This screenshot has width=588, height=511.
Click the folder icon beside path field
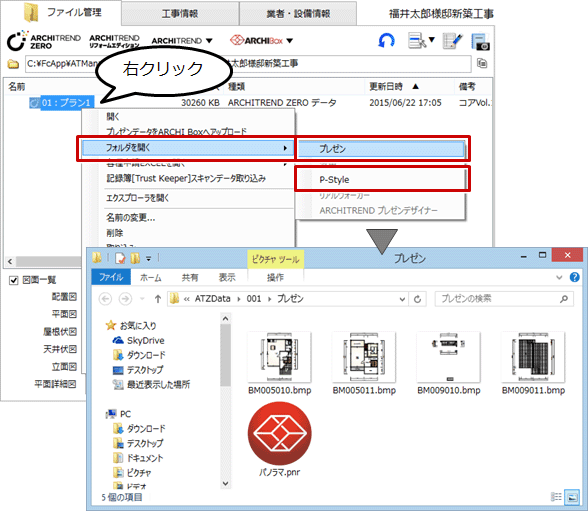tap(14, 64)
